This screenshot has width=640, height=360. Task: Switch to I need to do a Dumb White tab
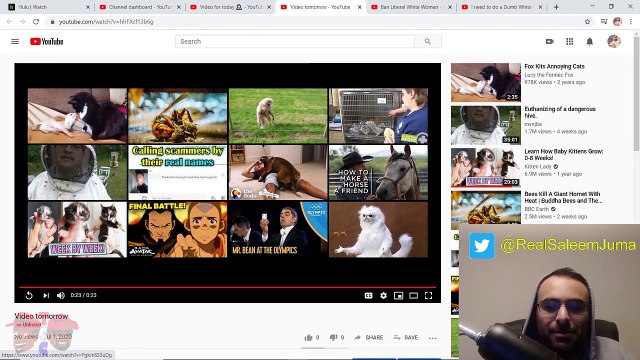pyautogui.click(x=502, y=7)
